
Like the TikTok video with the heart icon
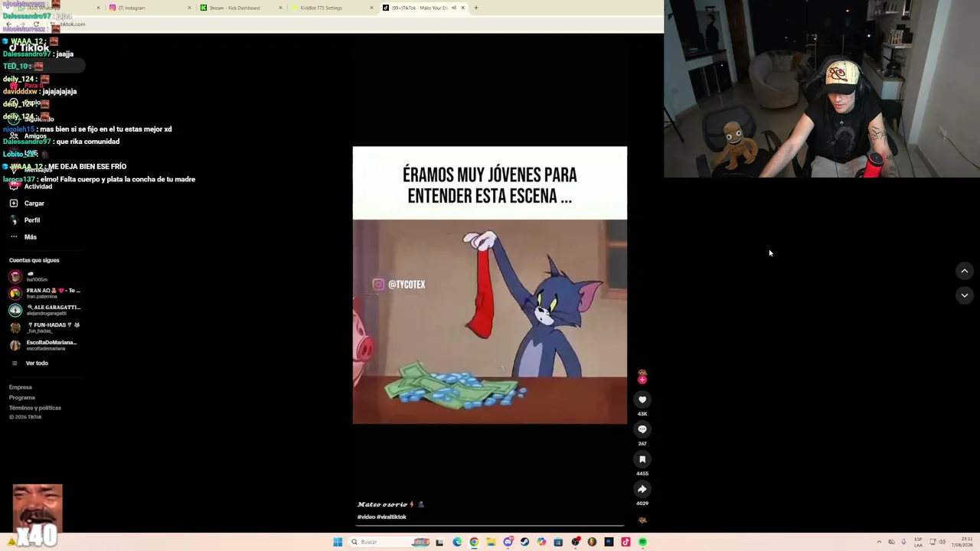(642, 399)
